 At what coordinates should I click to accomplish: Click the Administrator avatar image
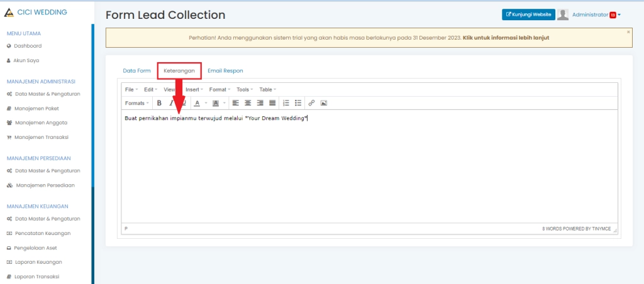[x=563, y=14]
